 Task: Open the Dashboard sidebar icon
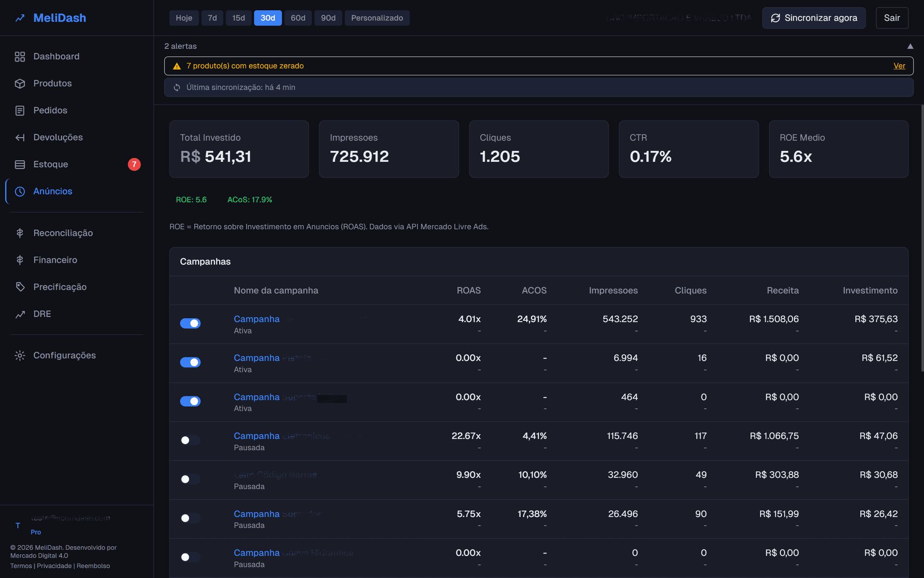pos(20,56)
